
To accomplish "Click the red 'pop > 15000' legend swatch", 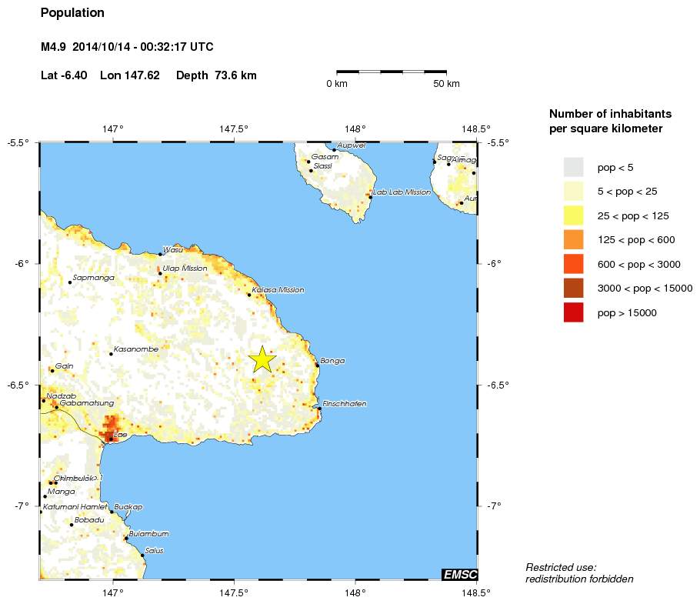I will click(x=573, y=312).
